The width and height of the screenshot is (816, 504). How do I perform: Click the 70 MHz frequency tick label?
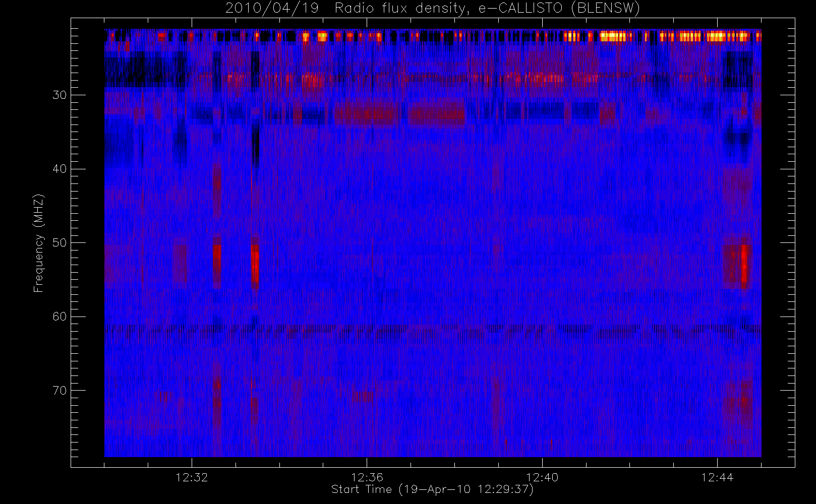click(x=60, y=391)
